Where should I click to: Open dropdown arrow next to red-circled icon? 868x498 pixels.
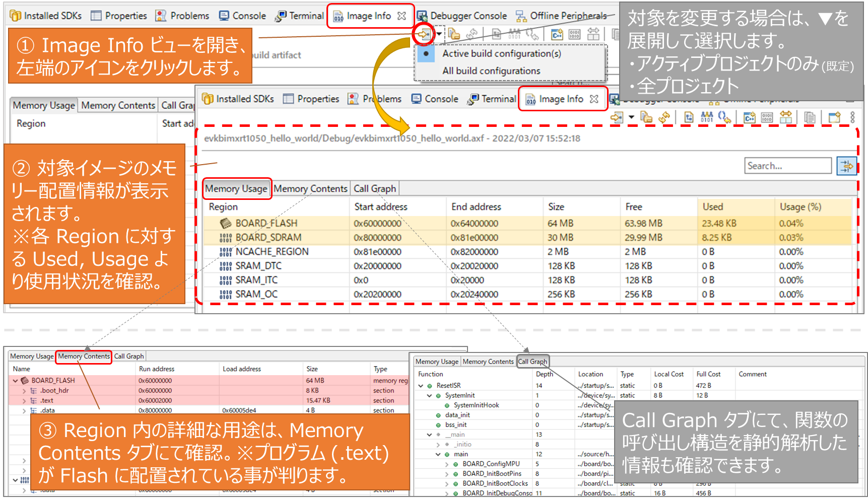tap(439, 34)
